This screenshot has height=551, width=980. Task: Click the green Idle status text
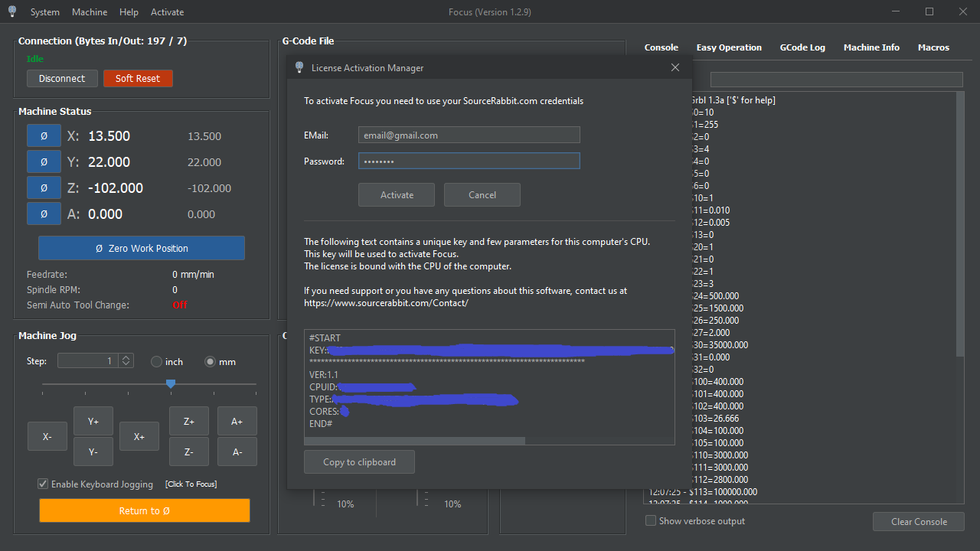coord(35,59)
